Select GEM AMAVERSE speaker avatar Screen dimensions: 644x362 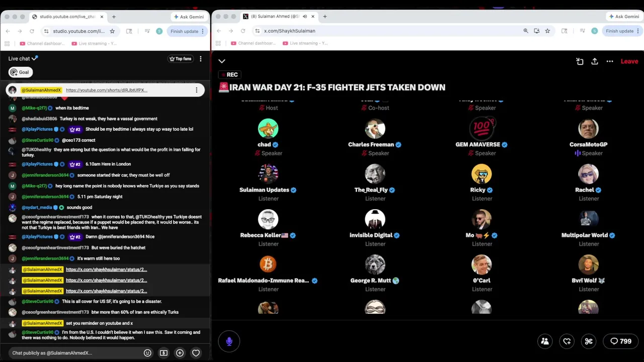coord(481,129)
